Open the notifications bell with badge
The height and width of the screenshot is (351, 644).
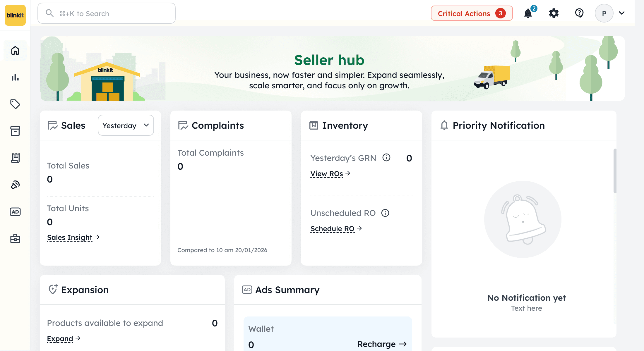528,13
